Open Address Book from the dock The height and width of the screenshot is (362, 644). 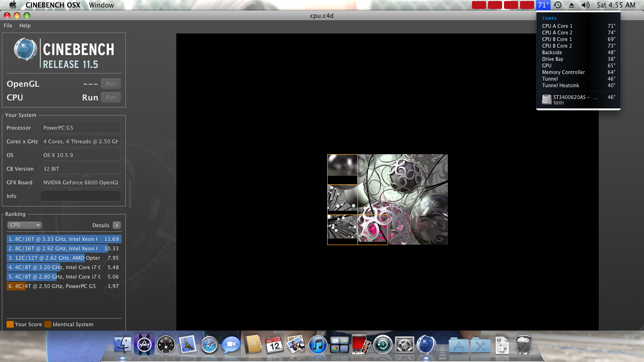253,345
